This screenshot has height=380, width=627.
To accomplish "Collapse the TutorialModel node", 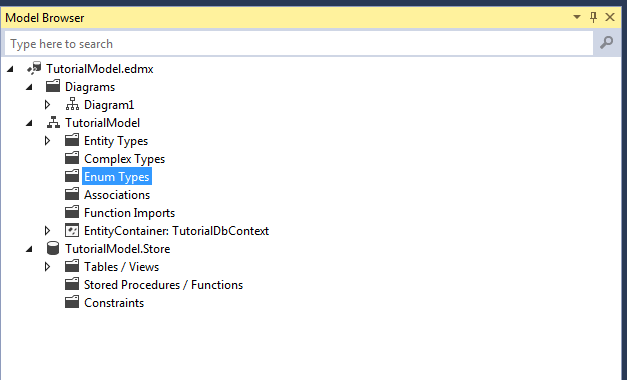I will pos(29,123).
